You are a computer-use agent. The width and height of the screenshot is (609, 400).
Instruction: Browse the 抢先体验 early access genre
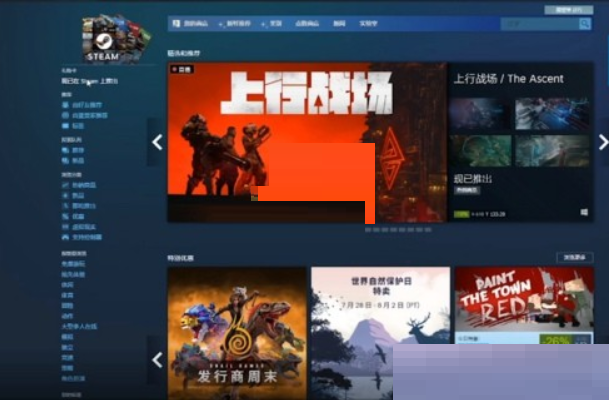click(x=73, y=274)
